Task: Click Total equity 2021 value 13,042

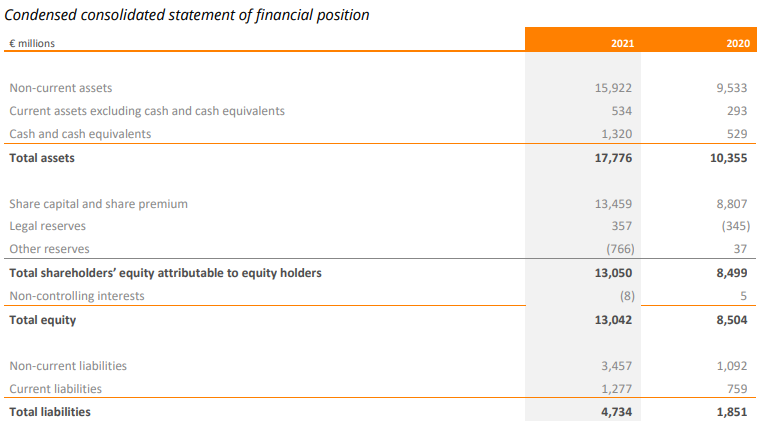Action: pos(613,320)
